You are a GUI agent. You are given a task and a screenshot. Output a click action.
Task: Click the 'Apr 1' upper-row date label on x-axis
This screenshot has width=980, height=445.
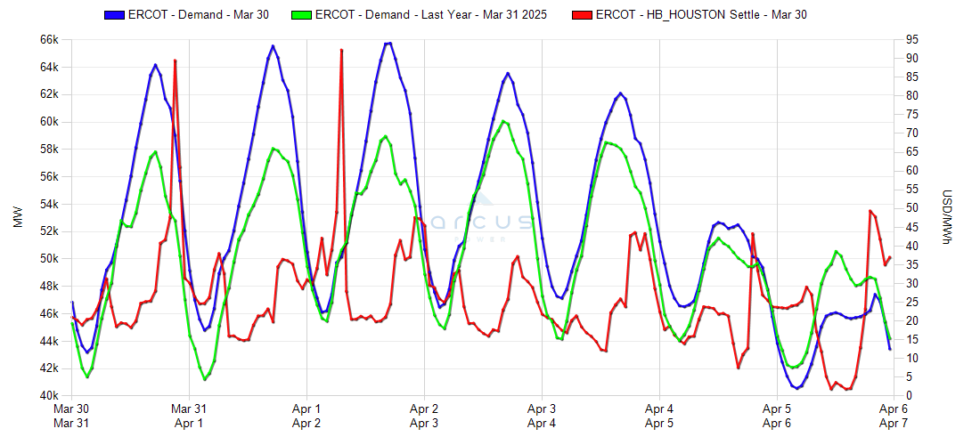306,409
